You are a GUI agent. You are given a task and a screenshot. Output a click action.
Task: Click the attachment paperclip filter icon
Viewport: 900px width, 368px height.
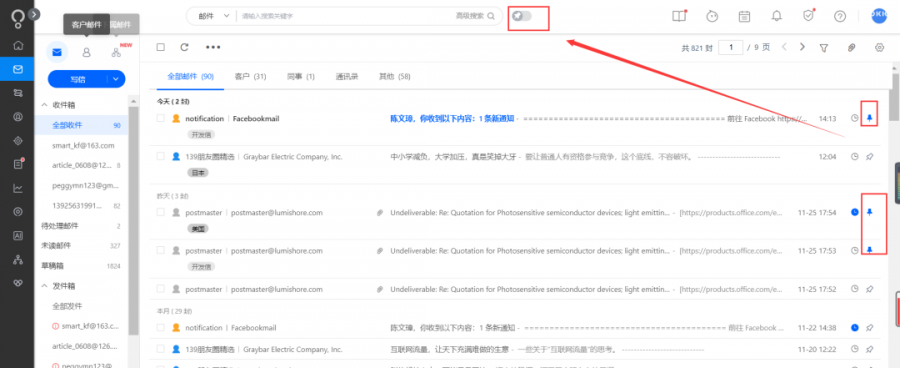(x=852, y=48)
